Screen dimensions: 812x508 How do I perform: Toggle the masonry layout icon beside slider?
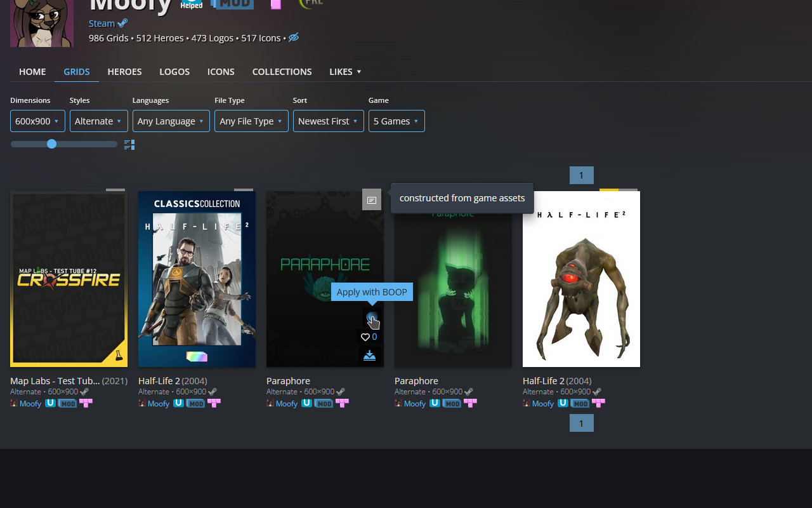point(129,145)
